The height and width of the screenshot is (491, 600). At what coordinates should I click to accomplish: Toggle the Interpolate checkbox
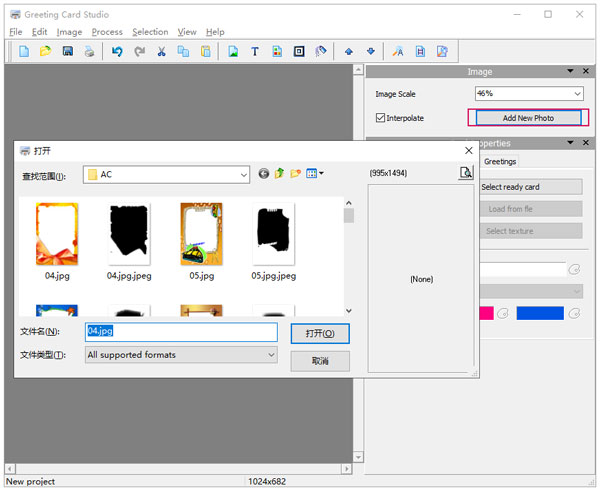(x=380, y=118)
